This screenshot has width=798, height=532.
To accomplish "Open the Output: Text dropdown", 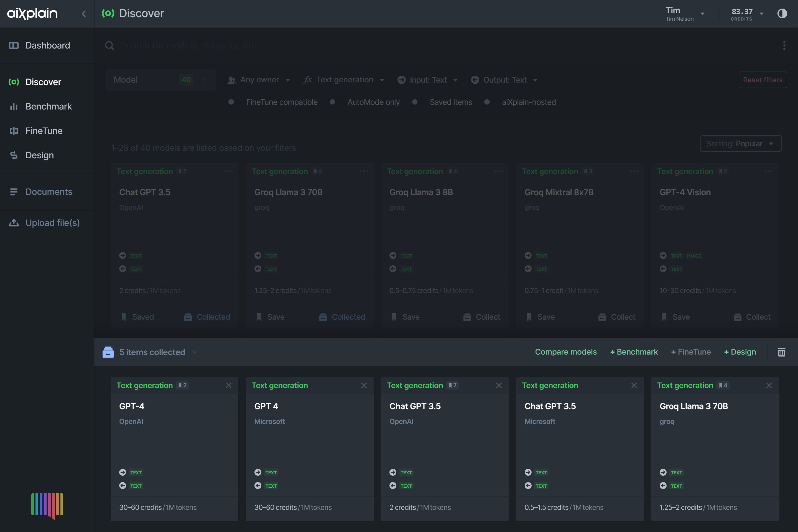I will pos(504,80).
